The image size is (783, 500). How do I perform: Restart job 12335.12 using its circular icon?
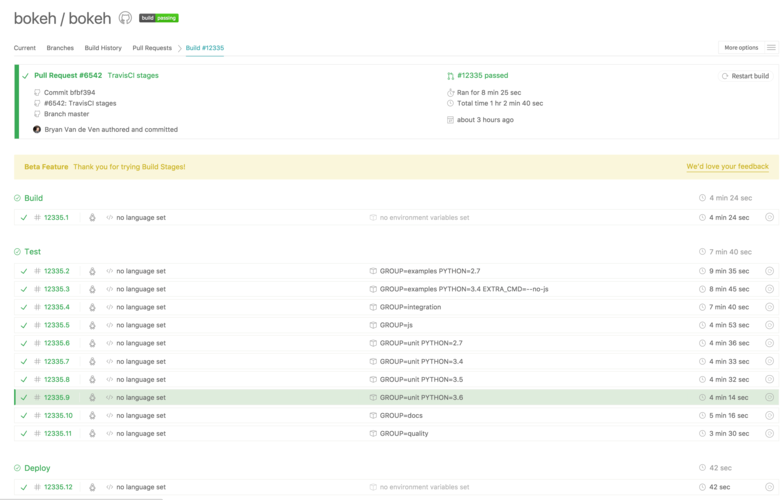click(x=770, y=487)
